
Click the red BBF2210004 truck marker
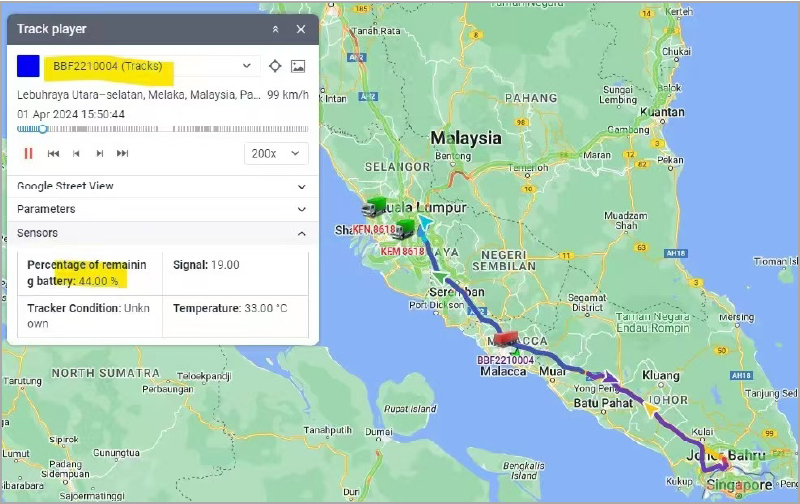[506, 339]
